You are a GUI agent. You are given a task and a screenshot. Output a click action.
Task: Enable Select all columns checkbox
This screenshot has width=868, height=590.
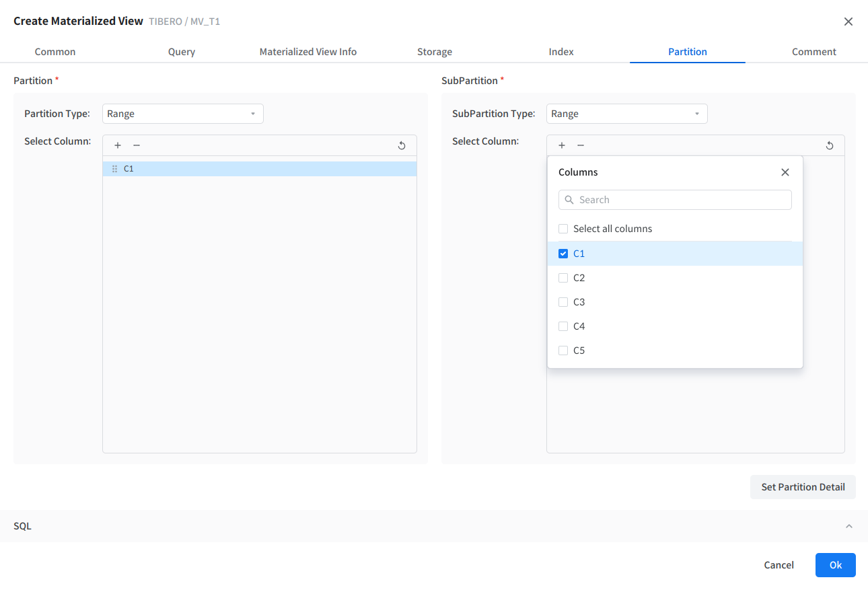(x=563, y=229)
